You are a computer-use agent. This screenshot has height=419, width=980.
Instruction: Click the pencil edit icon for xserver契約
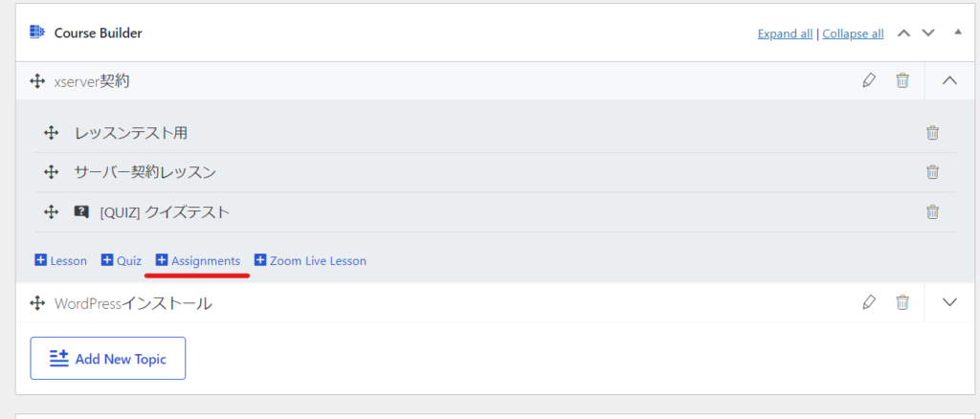869,80
